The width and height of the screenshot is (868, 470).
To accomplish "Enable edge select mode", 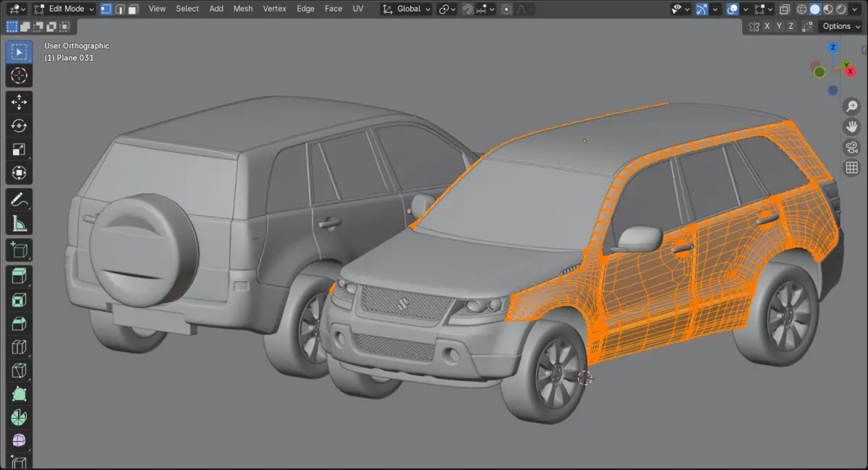I will click(x=120, y=9).
